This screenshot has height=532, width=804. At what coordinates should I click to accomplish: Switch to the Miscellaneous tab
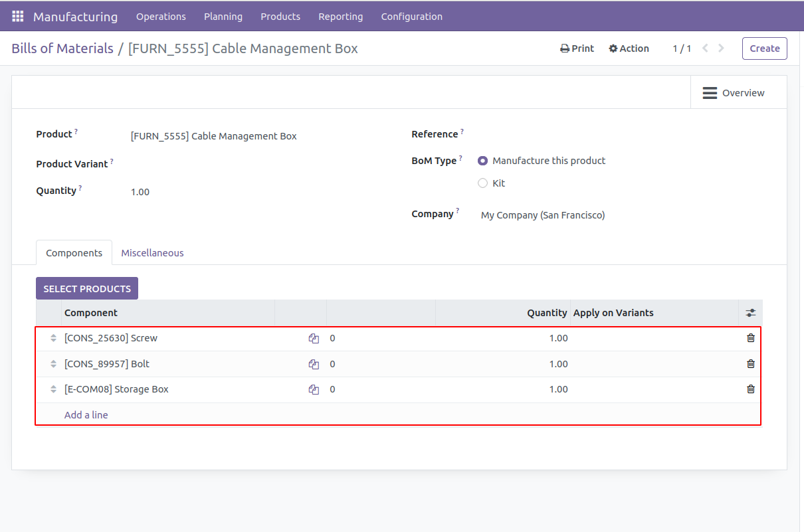152,253
